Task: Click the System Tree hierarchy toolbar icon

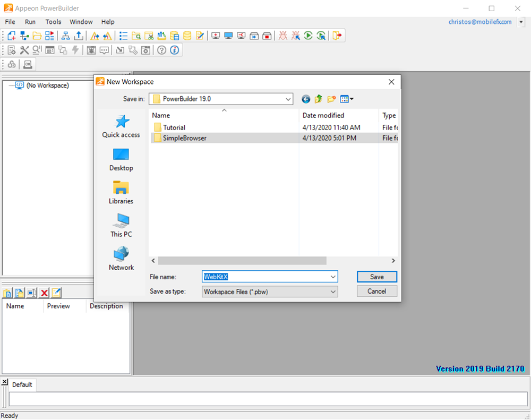Action: (66, 36)
